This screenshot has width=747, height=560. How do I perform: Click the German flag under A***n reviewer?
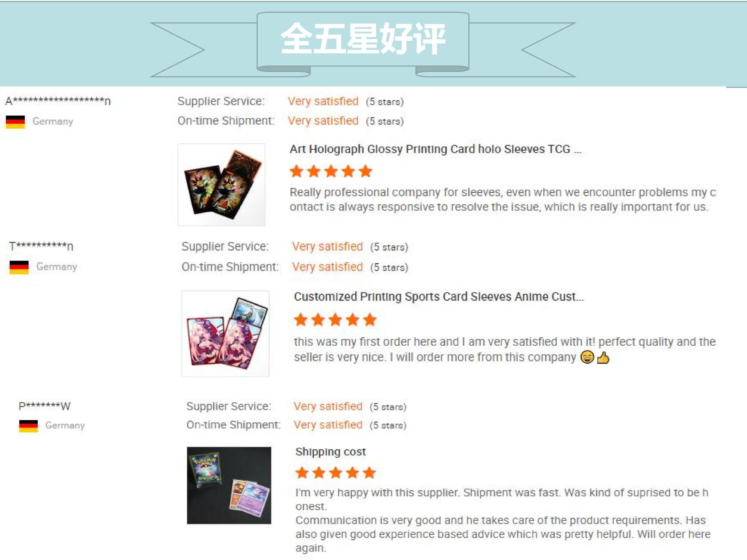[x=15, y=122]
